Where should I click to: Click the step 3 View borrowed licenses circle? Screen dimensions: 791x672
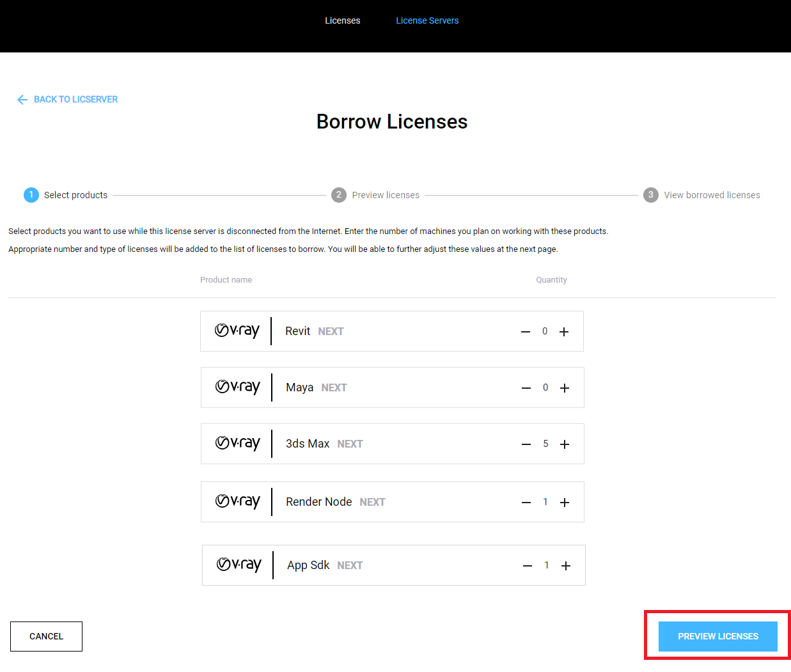(650, 194)
